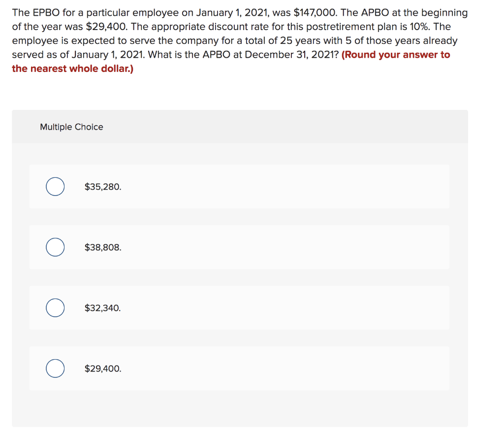Select the radio button for $38,808
Screen dimensions: 504x437
click(55, 247)
